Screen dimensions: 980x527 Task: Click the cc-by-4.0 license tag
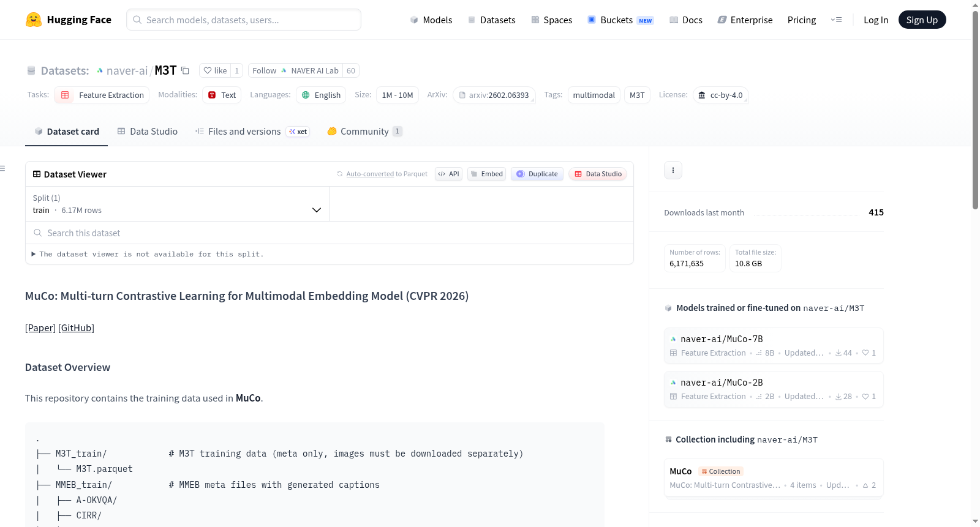click(x=720, y=95)
